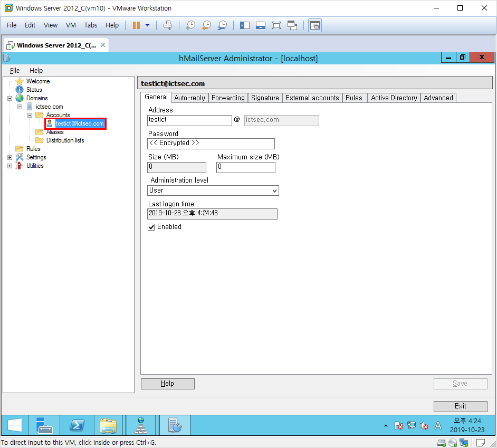
Task: Switch to the Active Directory tab
Action: click(394, 98)
